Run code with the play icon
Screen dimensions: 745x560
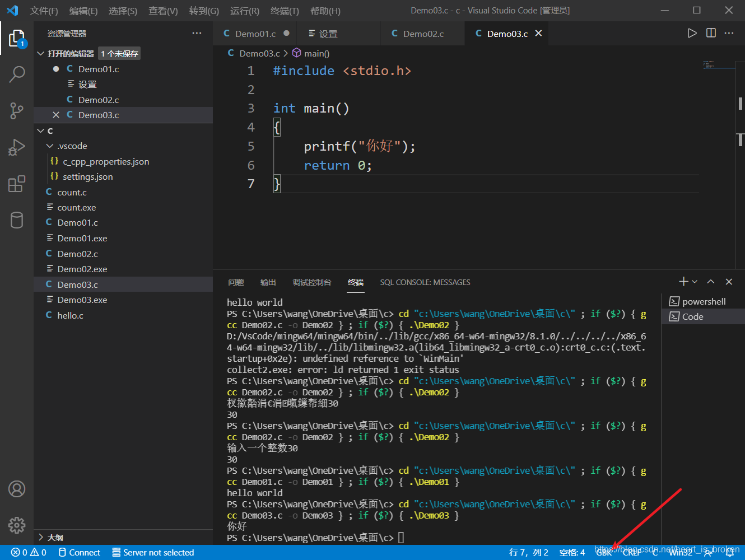click(x=692, y=33)
